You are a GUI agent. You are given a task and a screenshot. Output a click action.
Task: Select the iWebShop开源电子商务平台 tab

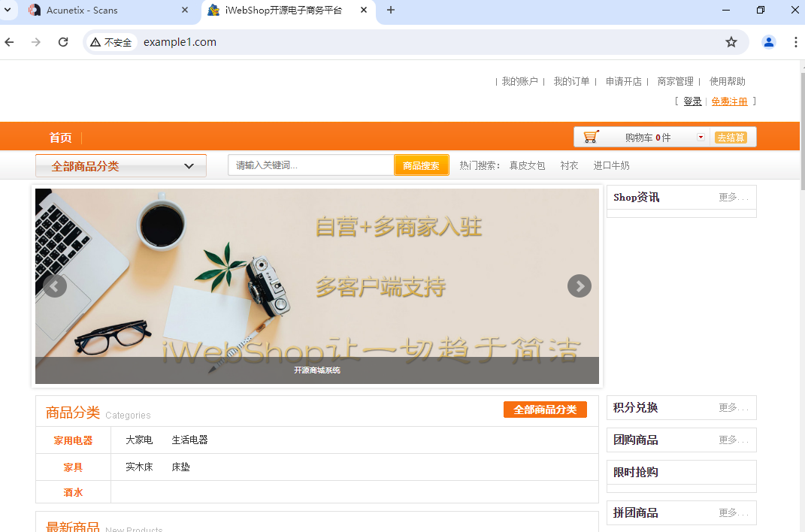coord(283,11)
